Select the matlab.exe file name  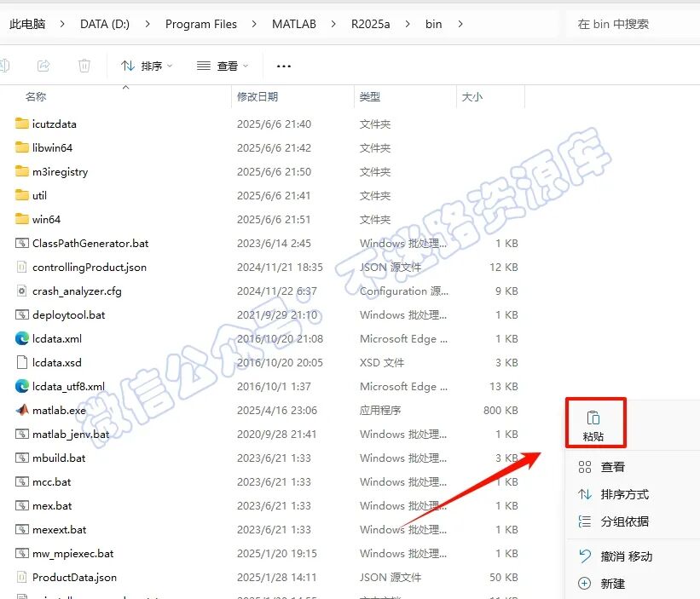pyautogui.click(x=59, y=411)
